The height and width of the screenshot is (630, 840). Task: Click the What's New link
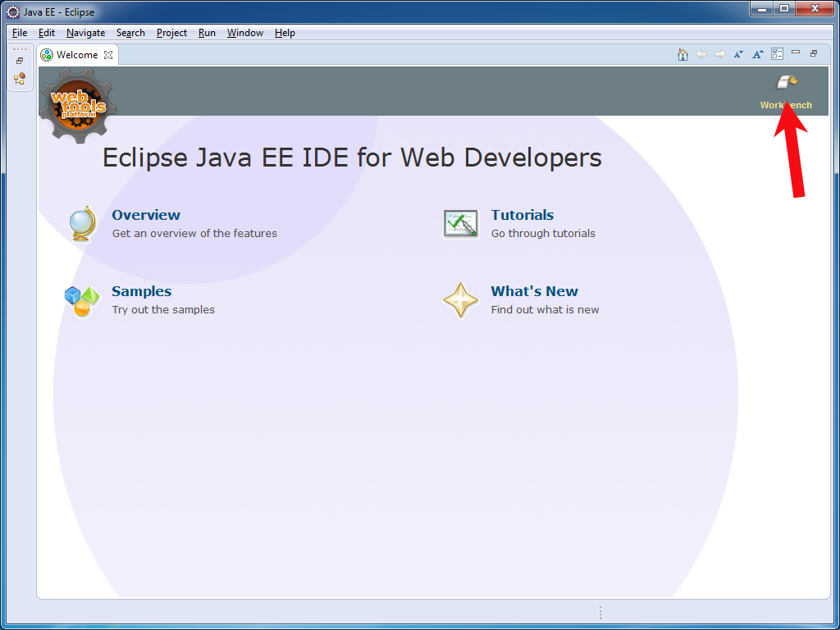tap(535, 291)
